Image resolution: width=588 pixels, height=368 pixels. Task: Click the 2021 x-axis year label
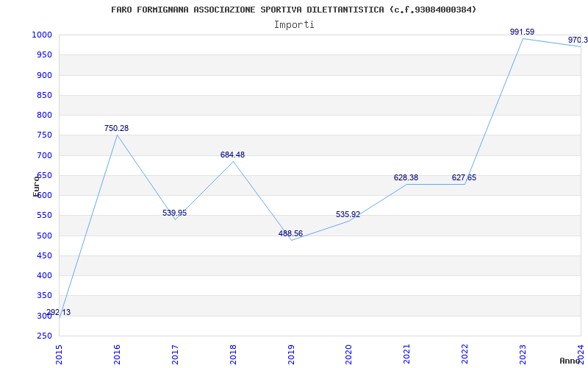pyautogui.click(x=407, y=354)
